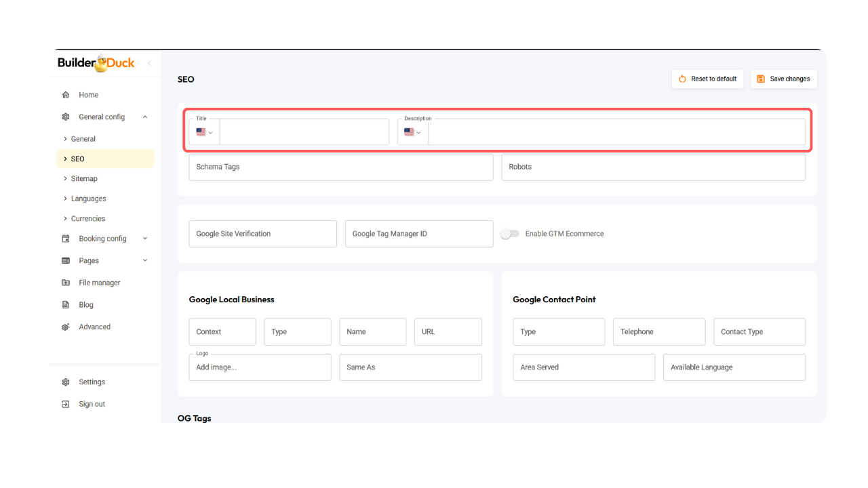Click the Reset to default button
This screenshot has width=868, height=488.
[x=707, y=79]
